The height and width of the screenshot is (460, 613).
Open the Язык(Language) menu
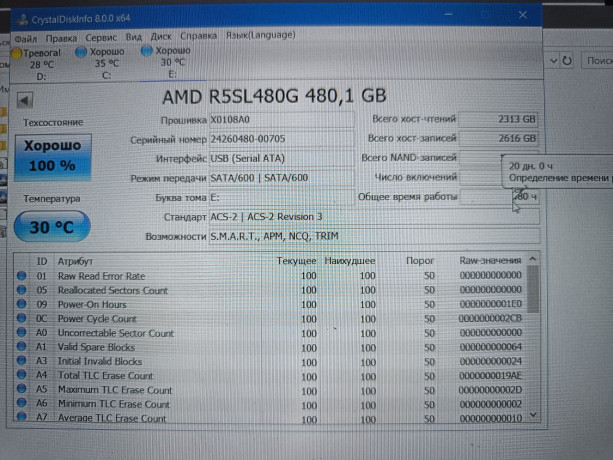(261, 35)
